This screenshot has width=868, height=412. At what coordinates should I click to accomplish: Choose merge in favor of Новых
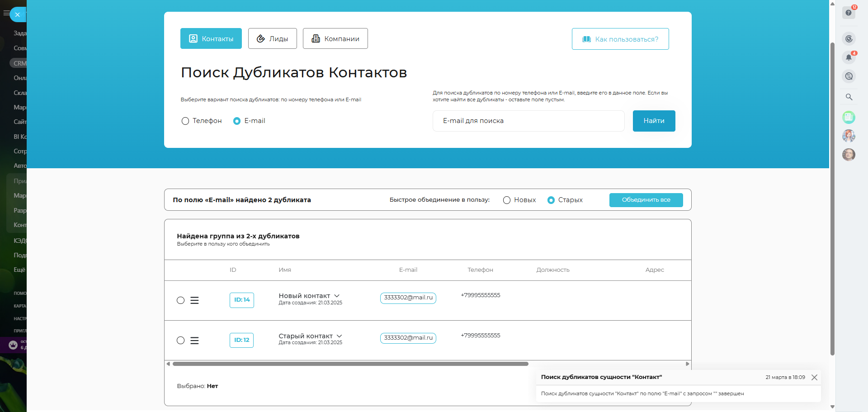coord(507,200)
